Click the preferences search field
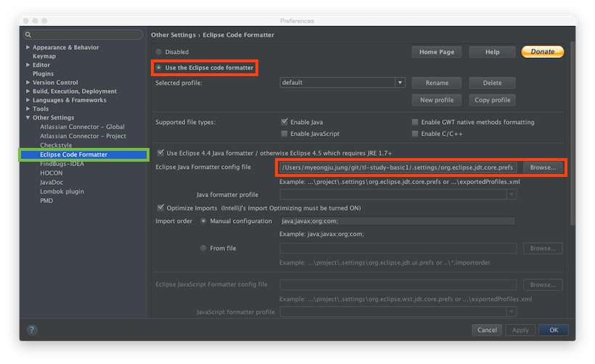Image resolution: width=595 pixels, height=364 pixels. [x=83, y=35]
